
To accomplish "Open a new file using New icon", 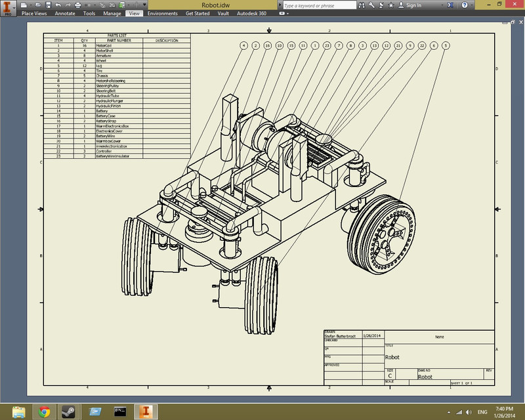I will (x=24, y=5).
